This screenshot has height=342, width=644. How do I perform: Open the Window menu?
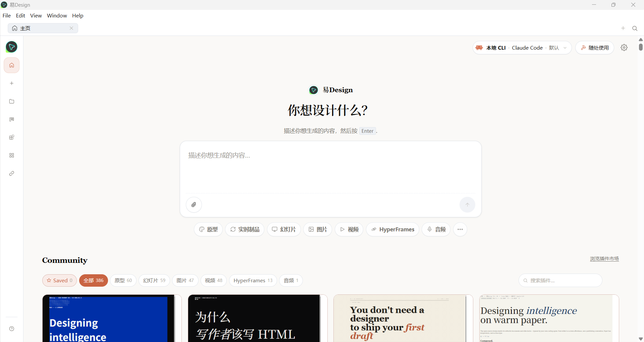point(57,15)
